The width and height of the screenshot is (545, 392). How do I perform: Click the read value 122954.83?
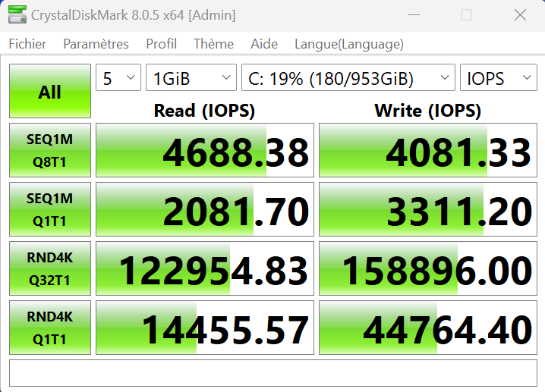(205, 268)
